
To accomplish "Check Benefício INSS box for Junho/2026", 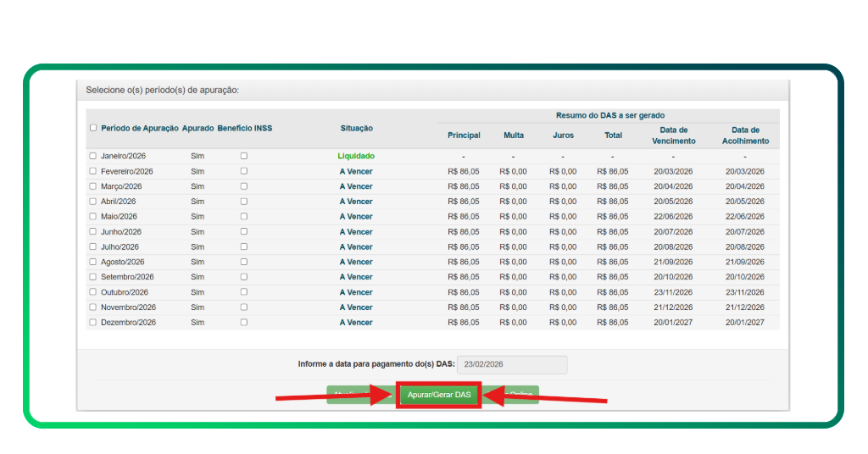I will click(244, 232).
